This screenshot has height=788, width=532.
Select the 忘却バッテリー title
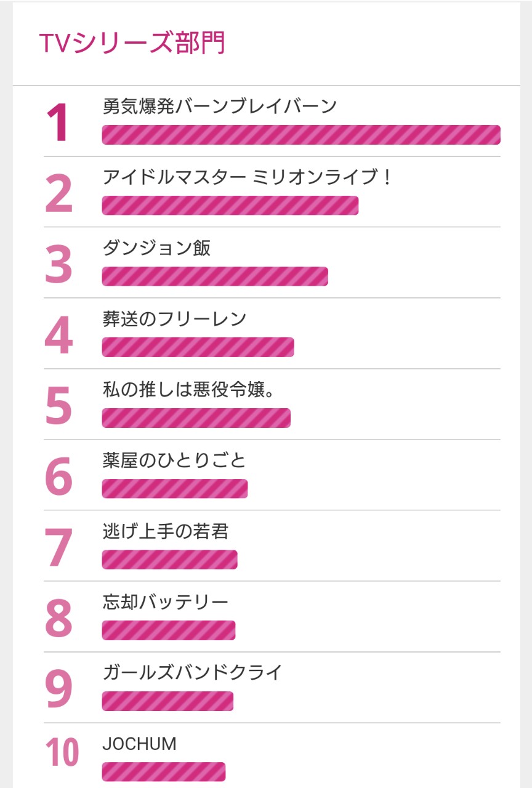[x=165, y=602]
